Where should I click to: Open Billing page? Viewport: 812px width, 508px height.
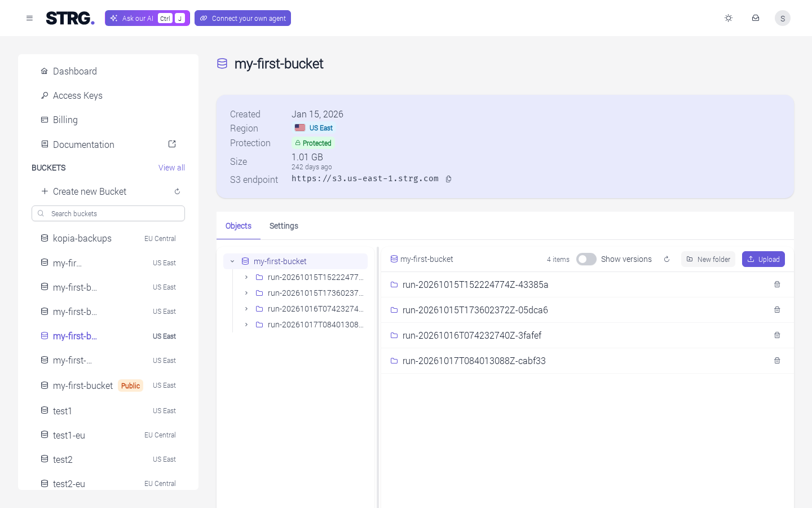108,120
